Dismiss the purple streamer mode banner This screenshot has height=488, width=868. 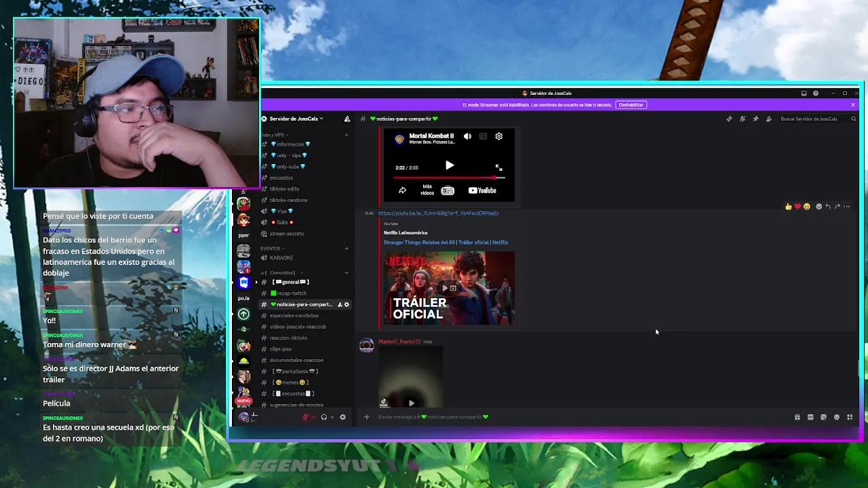[853, 105]
